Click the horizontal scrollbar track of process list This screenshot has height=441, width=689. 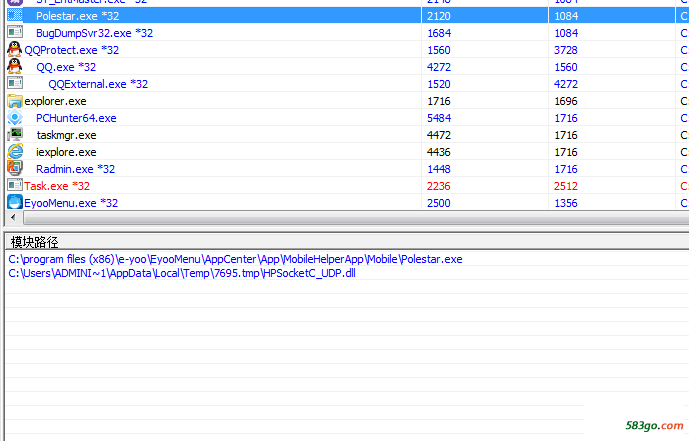[x=356, y=217]
